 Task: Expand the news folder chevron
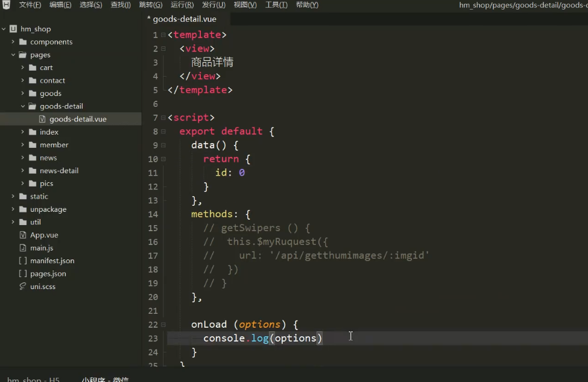point(23,158)
